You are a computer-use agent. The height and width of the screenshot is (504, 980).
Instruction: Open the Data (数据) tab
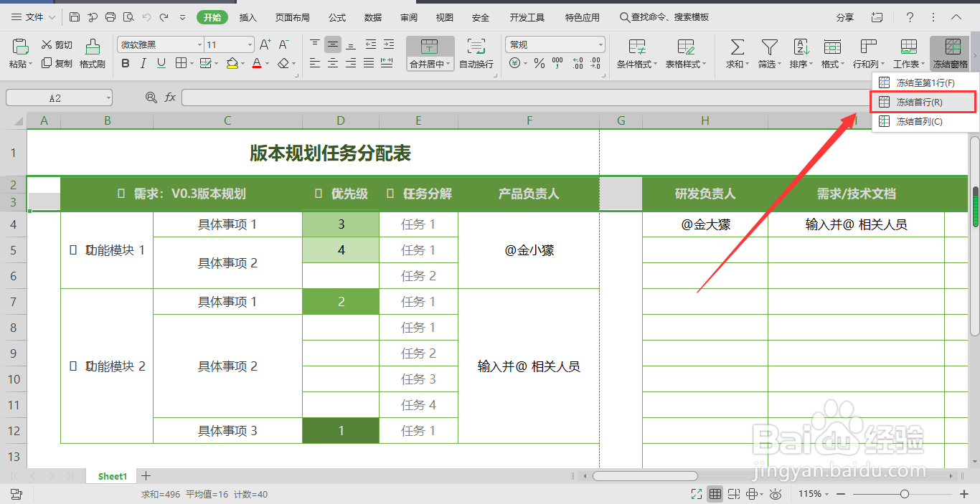coord(372,17)
